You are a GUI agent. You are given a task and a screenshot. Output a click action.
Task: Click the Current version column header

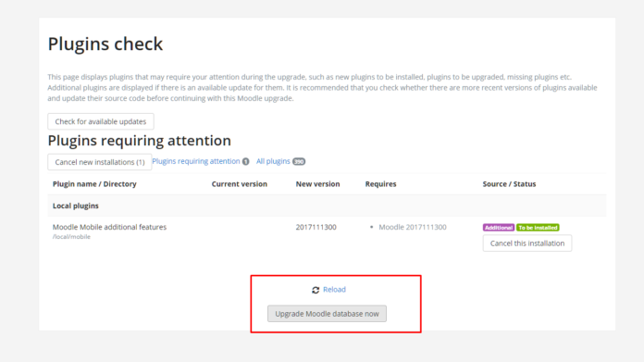240,184
